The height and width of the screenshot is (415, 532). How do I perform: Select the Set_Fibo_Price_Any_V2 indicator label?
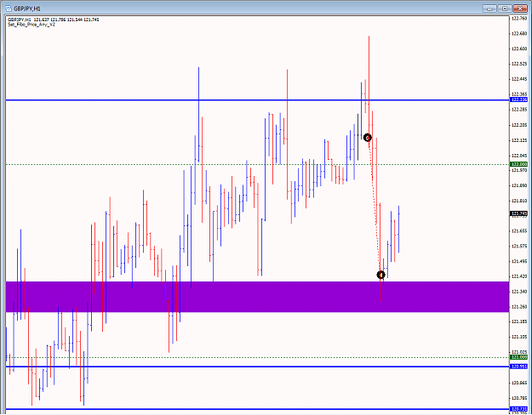(31, 25)
